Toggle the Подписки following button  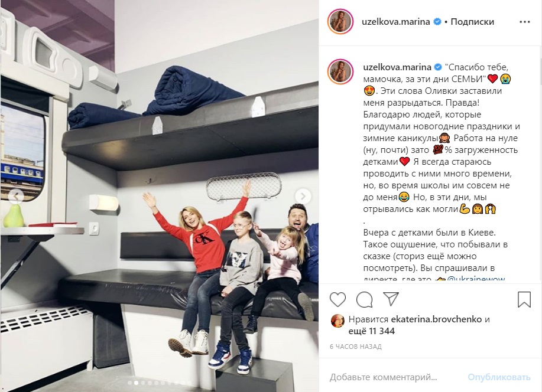[x=472, y=22]
